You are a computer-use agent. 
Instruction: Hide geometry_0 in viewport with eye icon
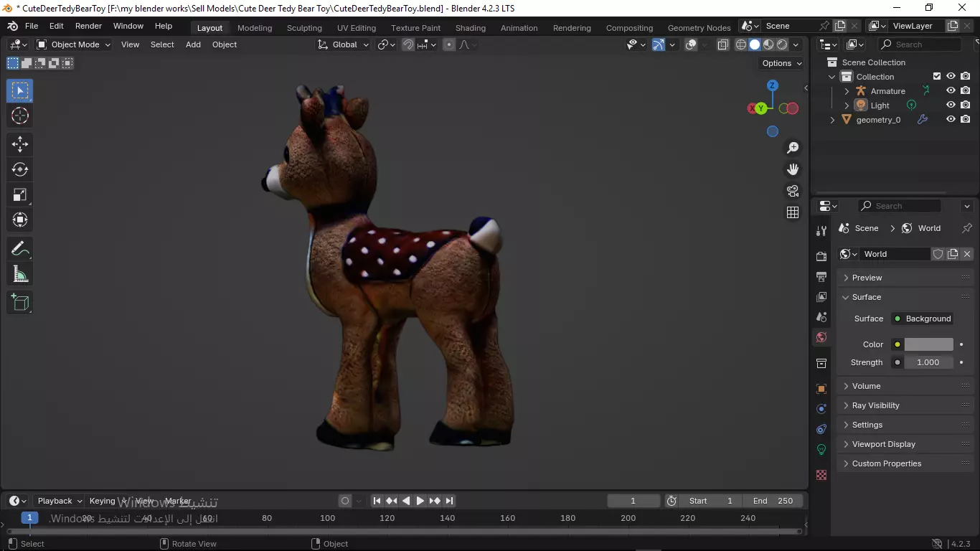[951, 119]
